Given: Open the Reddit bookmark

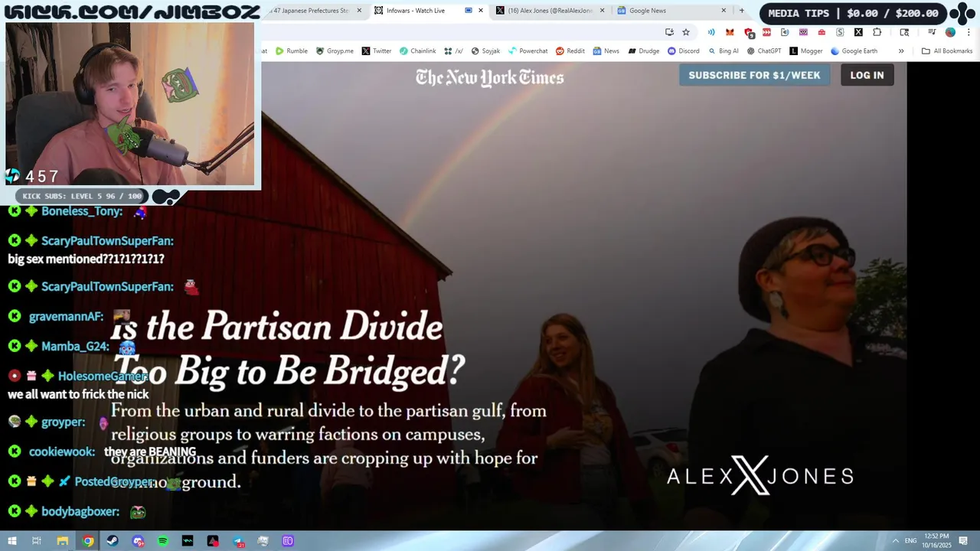Looking at the screenshot, I should [570, 51].
